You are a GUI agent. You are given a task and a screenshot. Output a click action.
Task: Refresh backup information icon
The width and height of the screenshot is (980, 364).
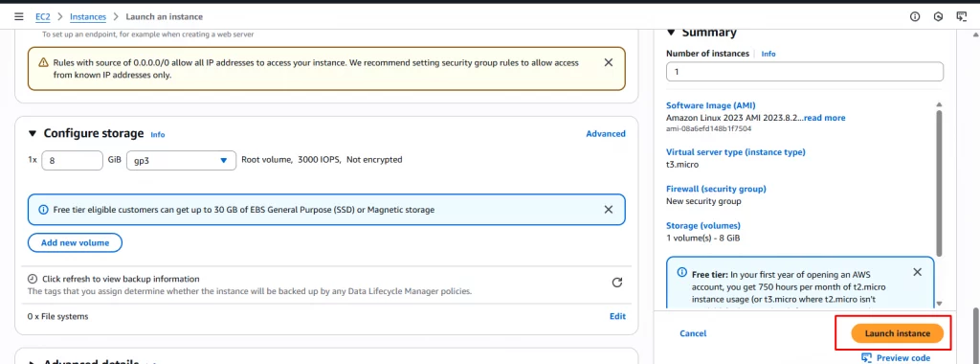coord(617,283)
